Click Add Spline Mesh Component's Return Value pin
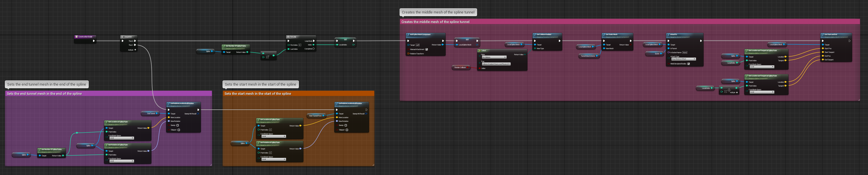The height and width of the screenshot is (175, 868). click(443, 45)
